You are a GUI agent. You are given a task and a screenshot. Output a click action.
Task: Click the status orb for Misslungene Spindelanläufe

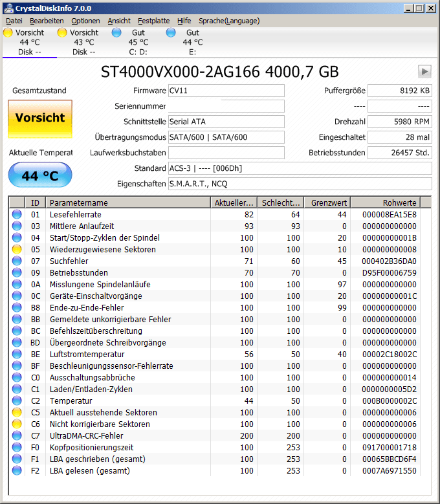click(17, 284)
